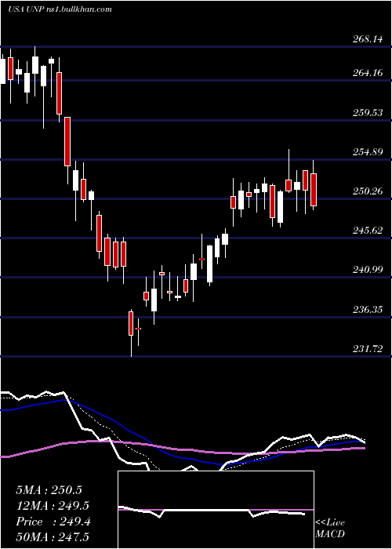Click the USA UNP ns1.bullkhan.com title
Image resolution: width=392 pixels, height=549 pixels.
(60, 9)
